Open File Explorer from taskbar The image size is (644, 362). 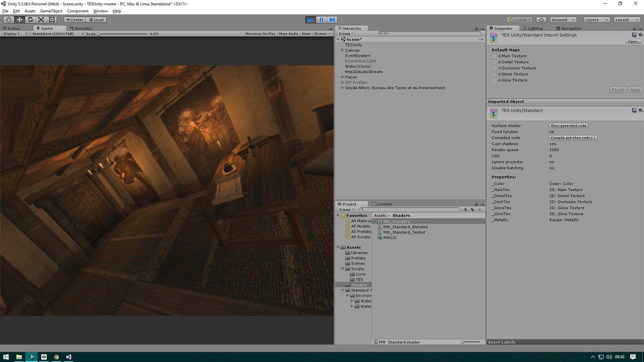pyautogui.click(x=19, y=357)
